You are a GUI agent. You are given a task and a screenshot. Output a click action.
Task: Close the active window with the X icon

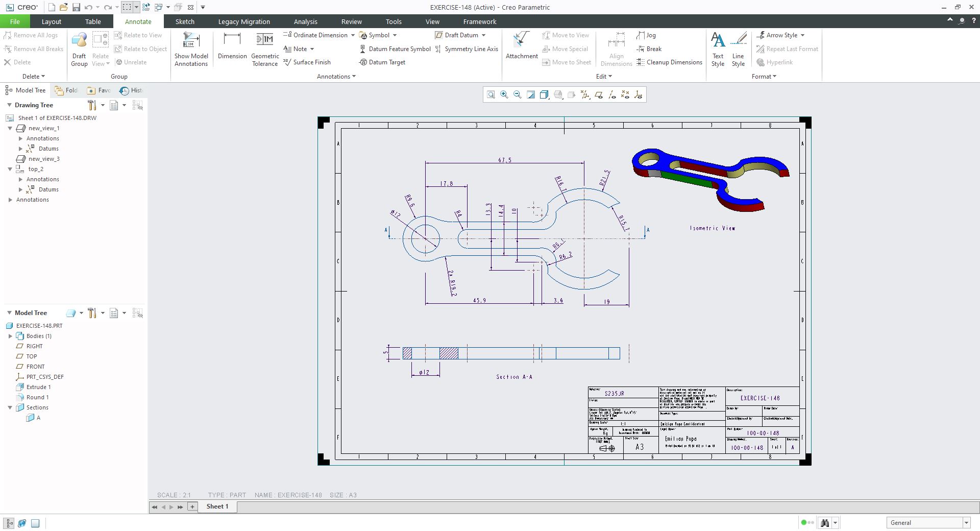(x=190, y=7)
